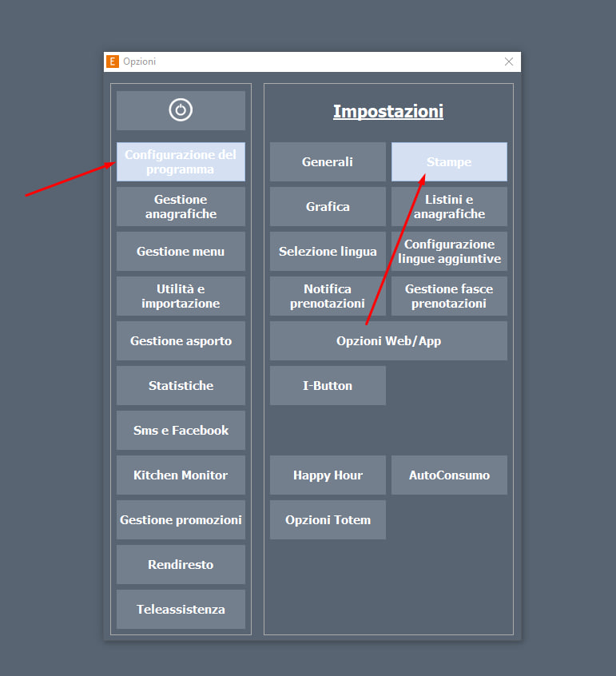Open Grafica settings
Screen dimensions: 616x676
(328, 207)
